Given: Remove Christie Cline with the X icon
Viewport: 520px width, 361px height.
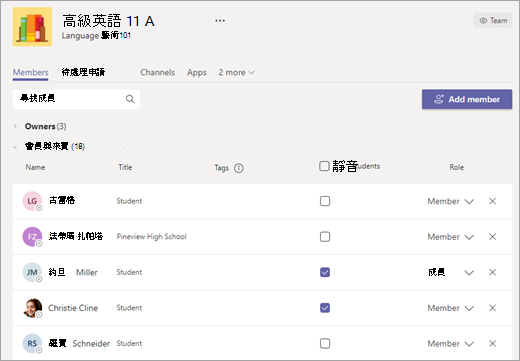Looking at the screenshot, I should (x=492, y=308).
